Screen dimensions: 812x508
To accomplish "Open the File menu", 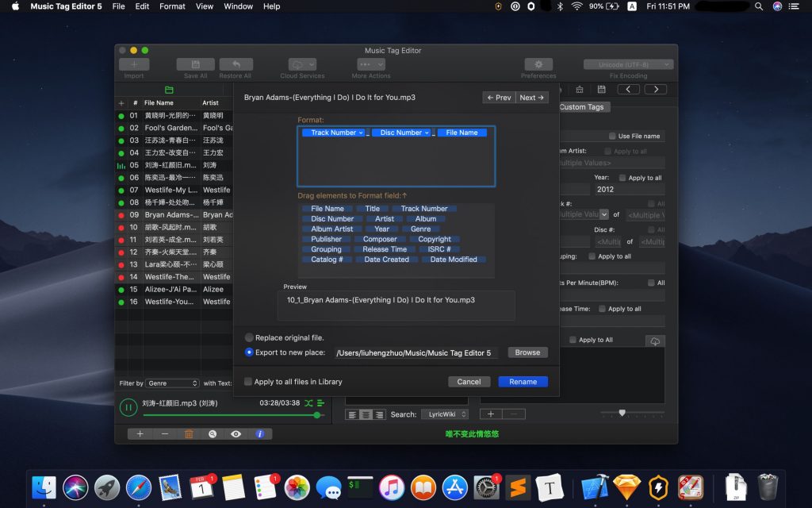I will 119,6.
